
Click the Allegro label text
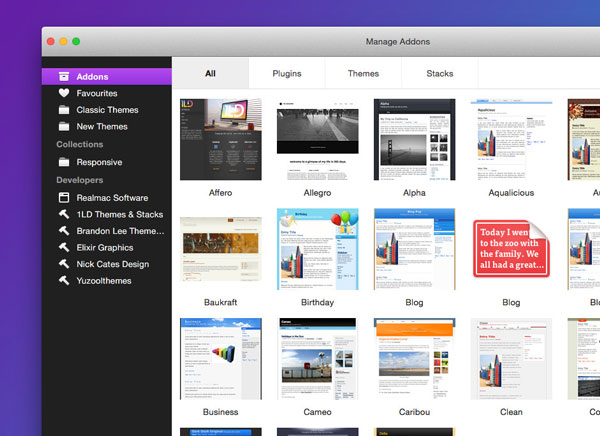[x=317, y=193]
